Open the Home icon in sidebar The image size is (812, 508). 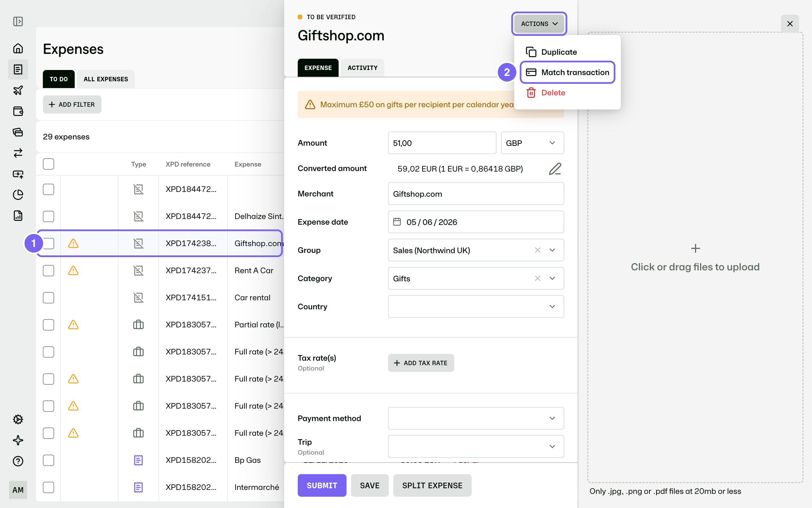[x=18, y=48]
